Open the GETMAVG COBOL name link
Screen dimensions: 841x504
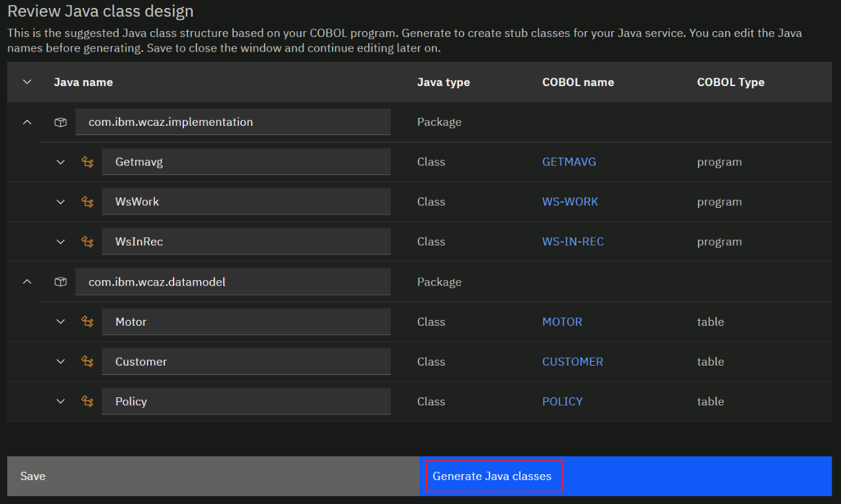click(x=569, y=162)
